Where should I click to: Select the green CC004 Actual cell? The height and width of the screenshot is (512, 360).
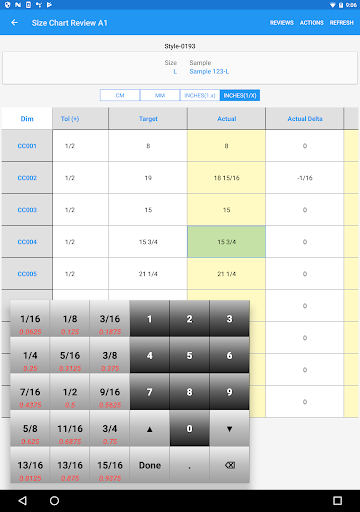pyautogui.click(x=226, y=242)
